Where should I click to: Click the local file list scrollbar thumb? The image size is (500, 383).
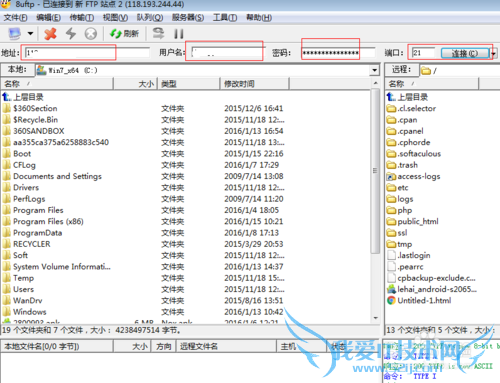tap(375, 170)
